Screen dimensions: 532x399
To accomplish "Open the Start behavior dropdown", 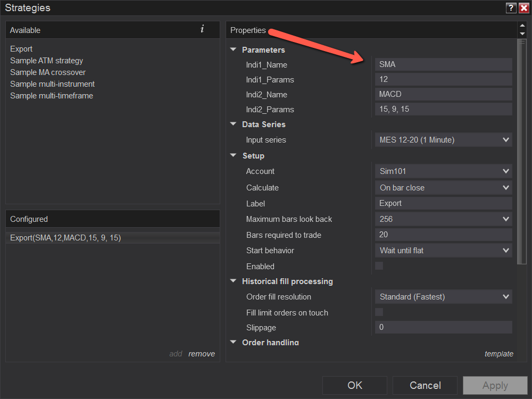I will pos(444,251).
